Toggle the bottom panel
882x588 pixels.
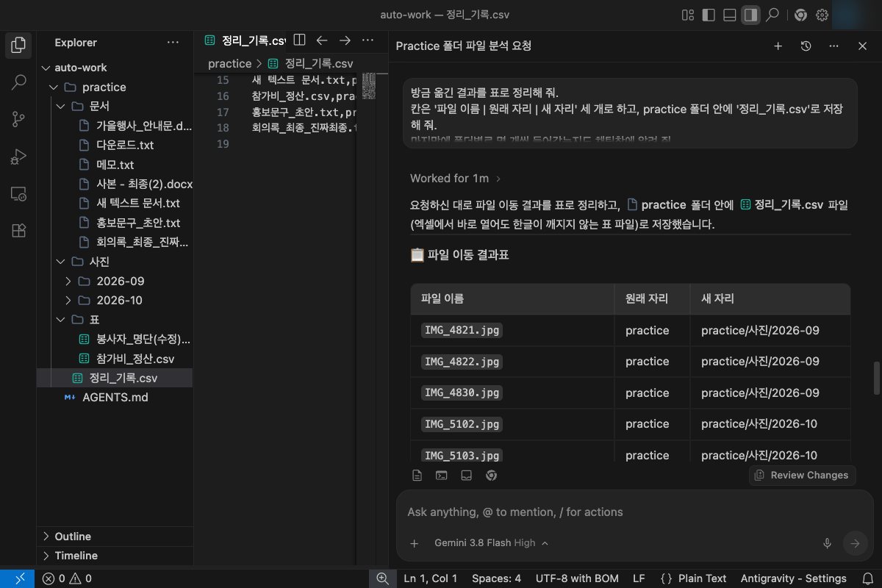pyautogui.click(x=730, y=15)
